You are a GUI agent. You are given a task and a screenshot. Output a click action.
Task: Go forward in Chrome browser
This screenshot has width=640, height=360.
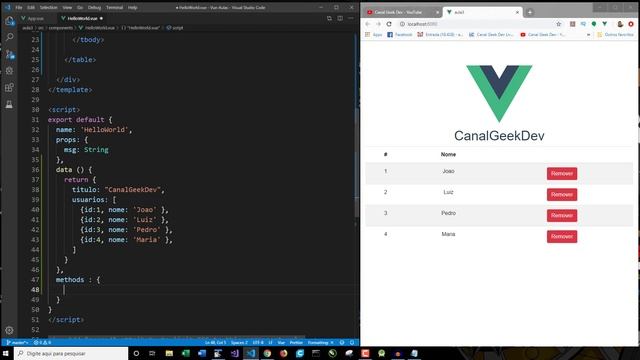click(378, 24)
